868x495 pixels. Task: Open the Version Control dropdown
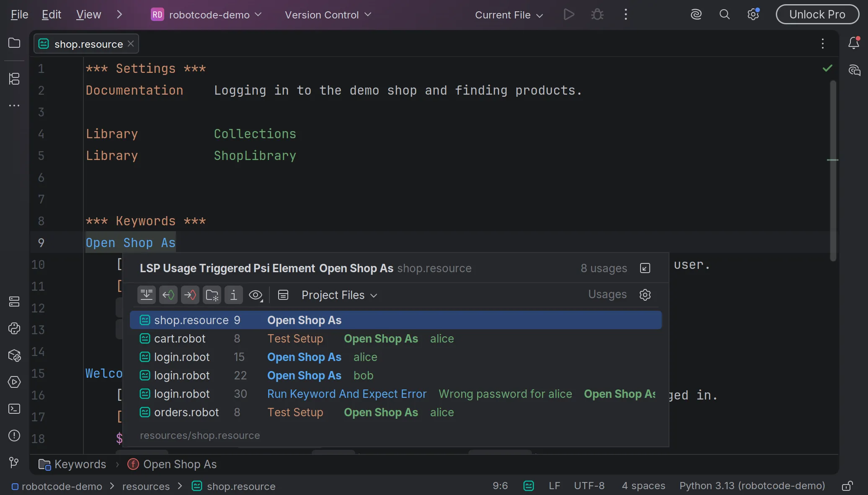(x=328, y=15)
